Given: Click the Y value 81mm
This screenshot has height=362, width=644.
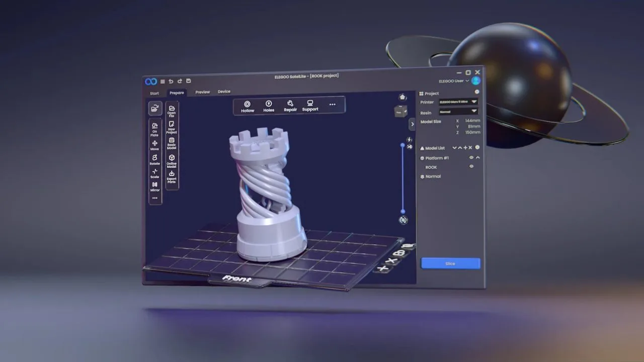Looking at the screenshot, I should [473, 127].
